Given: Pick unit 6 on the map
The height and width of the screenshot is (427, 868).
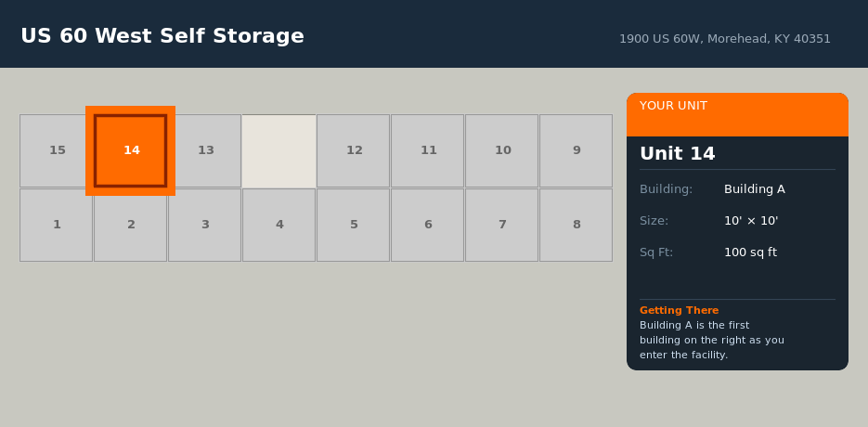Looking at the screenshot, I should [x=427, y=225].
